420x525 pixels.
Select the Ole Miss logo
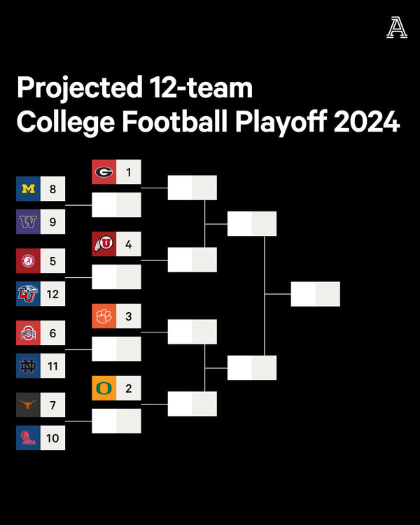pyautogui.click(x=28, y=438)
